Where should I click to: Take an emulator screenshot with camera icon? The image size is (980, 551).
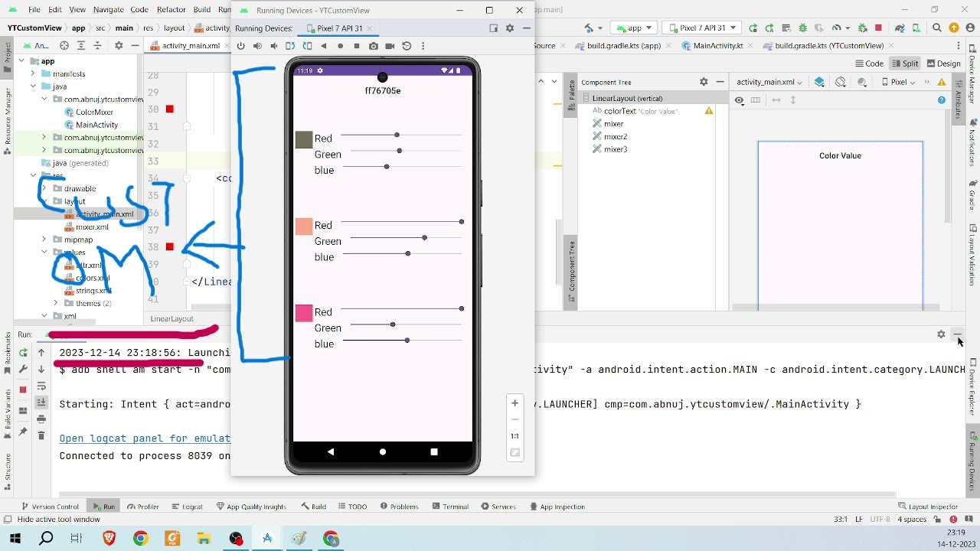pyautogui.click(x=374, y=46)
